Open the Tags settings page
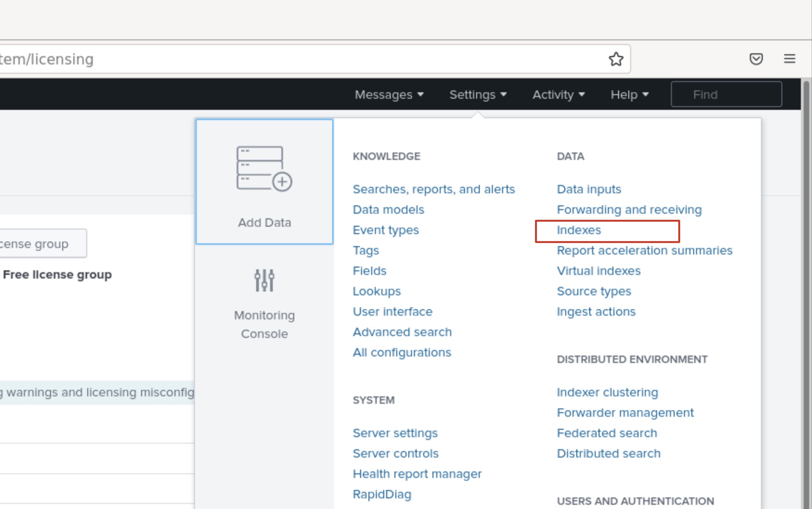 366,250
